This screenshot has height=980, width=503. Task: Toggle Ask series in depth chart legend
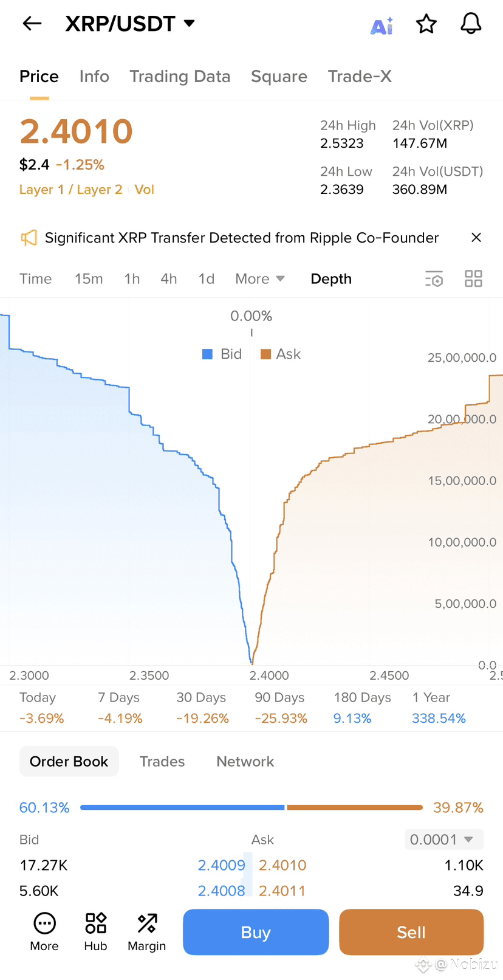[x=281, y=354]
